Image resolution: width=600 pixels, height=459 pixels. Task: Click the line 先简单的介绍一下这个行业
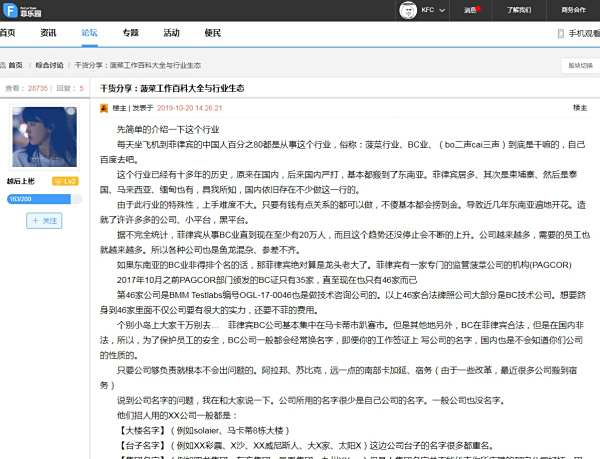(x=168, y=130)
